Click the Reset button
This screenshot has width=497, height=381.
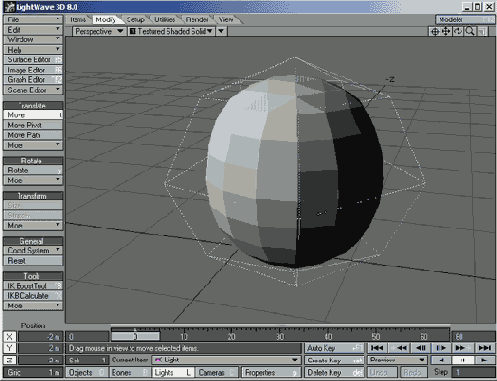[33, 260]
